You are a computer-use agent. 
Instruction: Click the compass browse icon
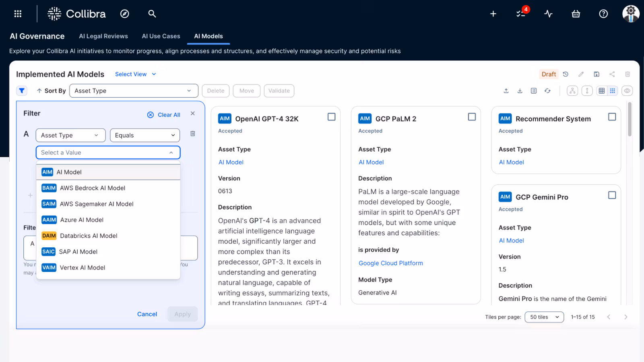[125, 14]
